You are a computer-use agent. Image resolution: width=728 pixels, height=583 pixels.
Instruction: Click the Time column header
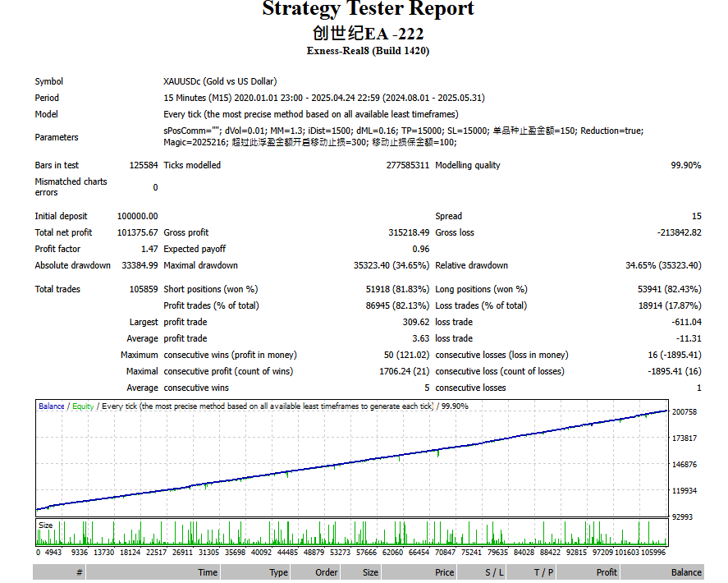(x=153, y=572)
